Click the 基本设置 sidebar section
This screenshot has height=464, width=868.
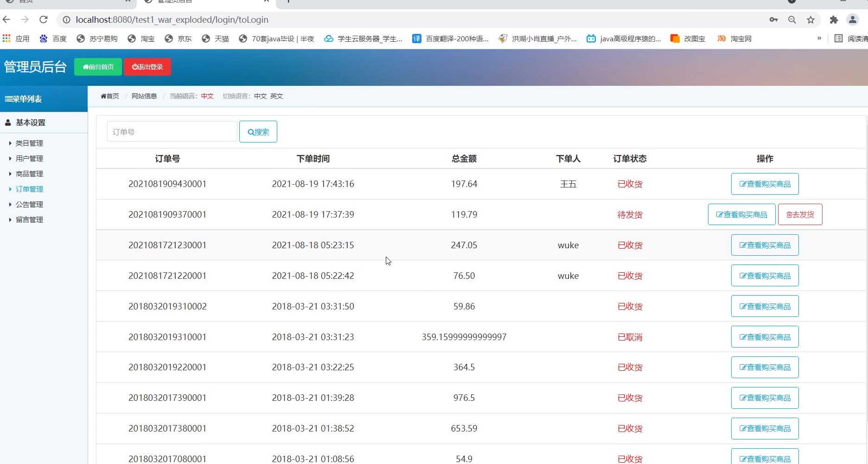[44, 122]
